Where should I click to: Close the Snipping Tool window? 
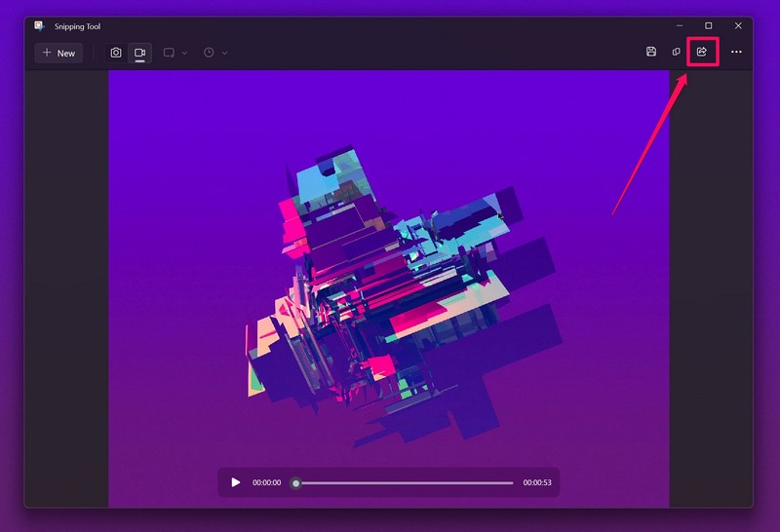(x=738, y=25)
